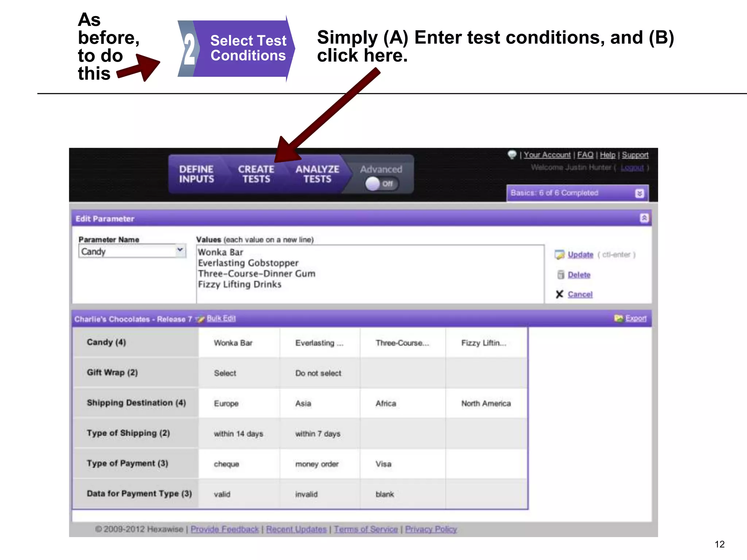The image size is (747, 560).
Task: Open the Provide Feedback link
Action: coord(224,529)
